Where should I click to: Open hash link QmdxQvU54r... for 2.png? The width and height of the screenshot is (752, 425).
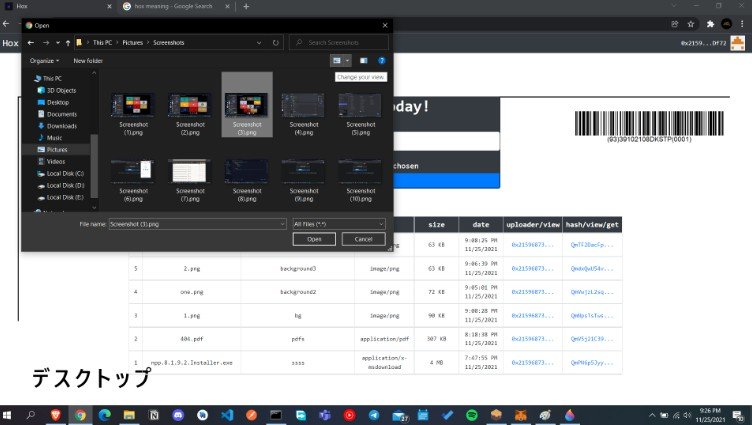[x=592, y=269]
